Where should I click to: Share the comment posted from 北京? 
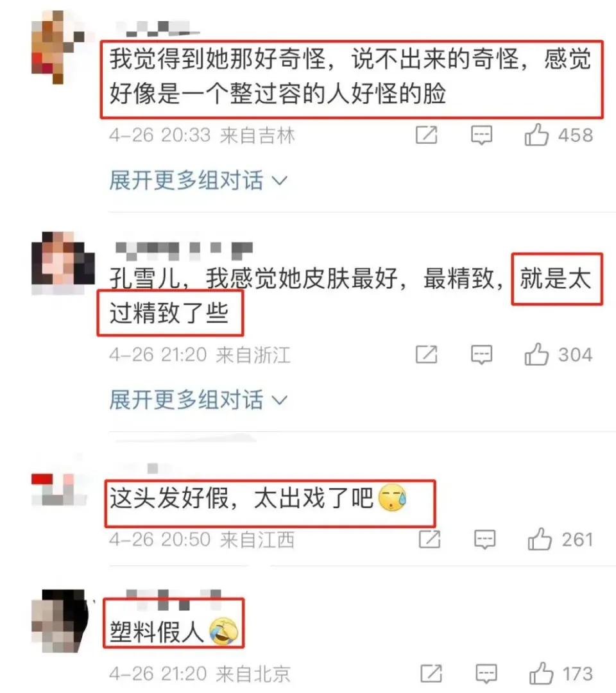(x=431, y=673)
